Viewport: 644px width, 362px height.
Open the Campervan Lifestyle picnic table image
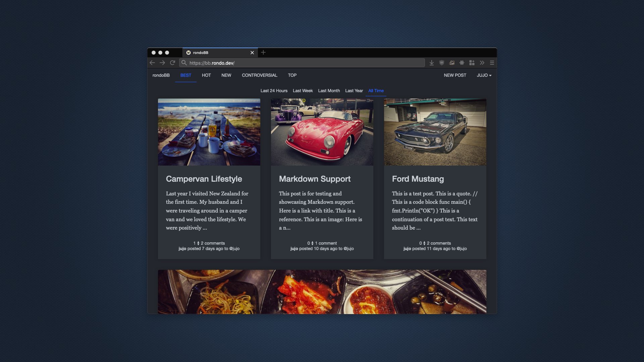click(209, 132)
